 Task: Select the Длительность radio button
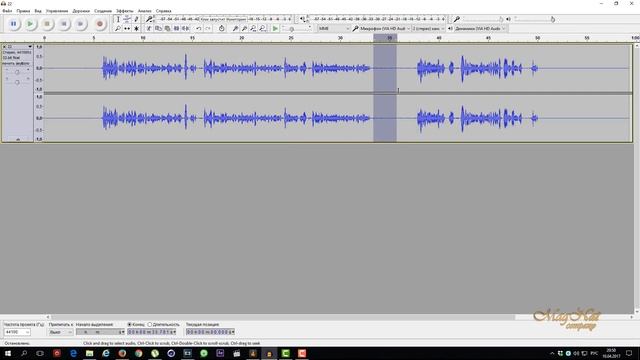150,324
